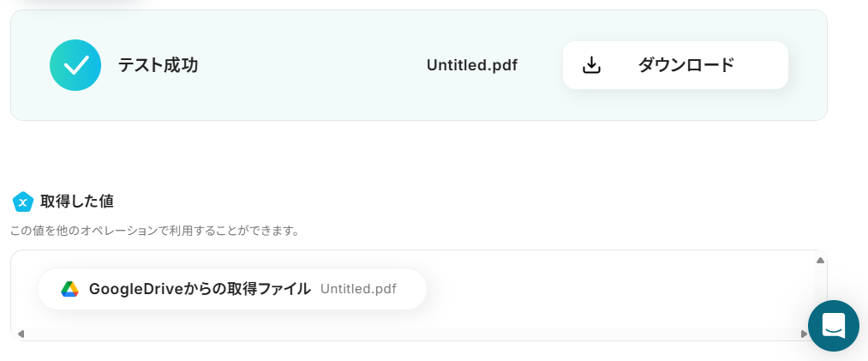This screenshot has width=868, height=361.
Task: Click the scroll left arrow of the values box
Action: [x=21, y=334]
